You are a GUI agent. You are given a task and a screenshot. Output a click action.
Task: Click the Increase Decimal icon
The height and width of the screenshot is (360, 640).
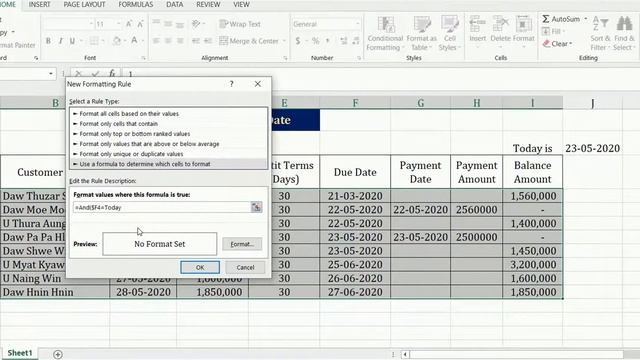(344, 41)
